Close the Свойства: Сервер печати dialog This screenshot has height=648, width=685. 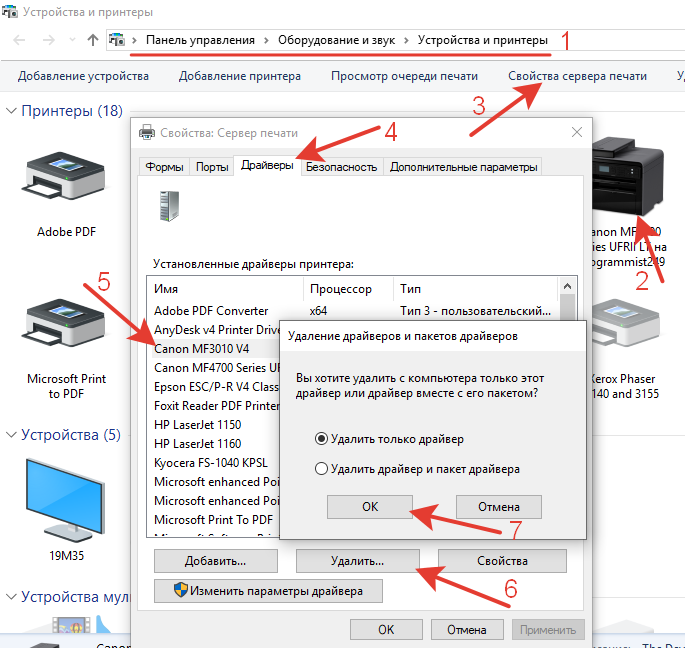[x=577, y=132]
